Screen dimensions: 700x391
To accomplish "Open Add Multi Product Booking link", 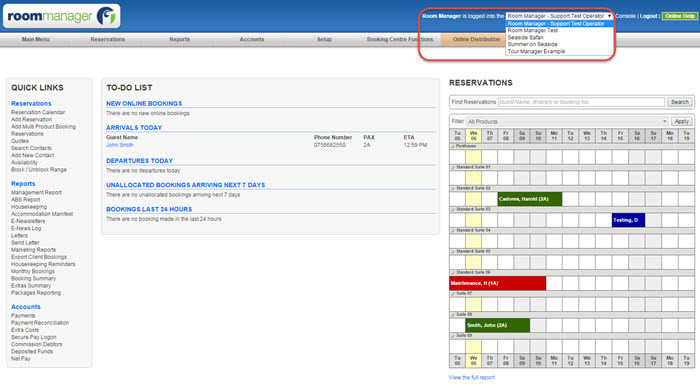I will tap(43, 127).
